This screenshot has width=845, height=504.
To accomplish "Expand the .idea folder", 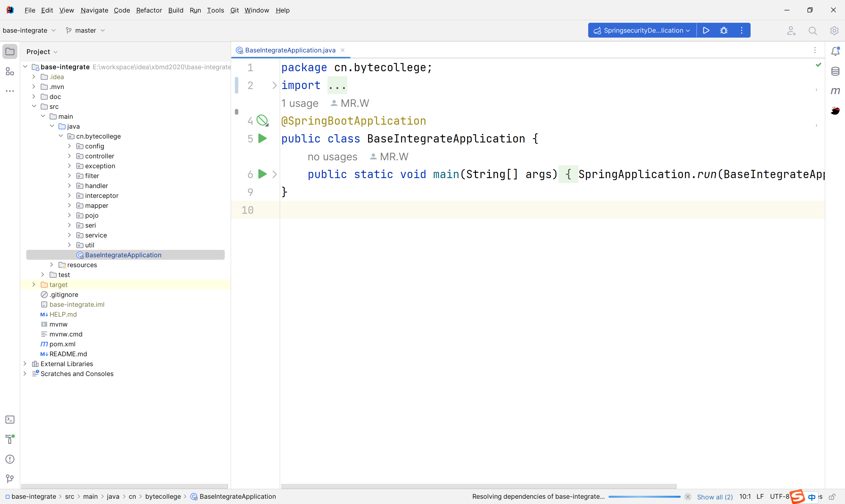I will click(x=34, y=77).
